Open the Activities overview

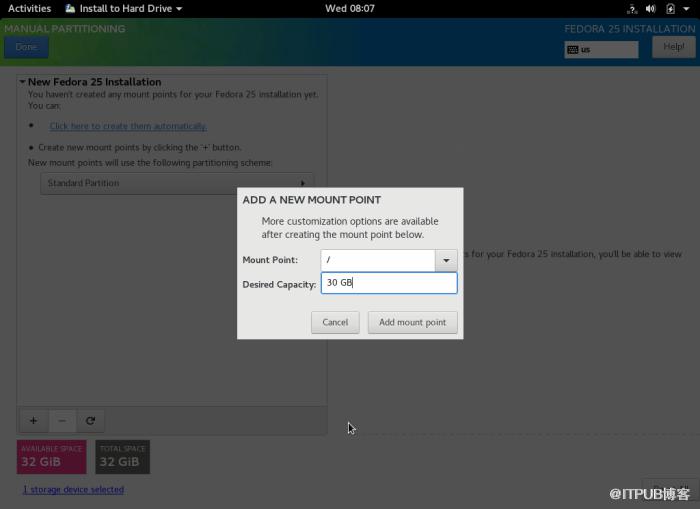29,8
